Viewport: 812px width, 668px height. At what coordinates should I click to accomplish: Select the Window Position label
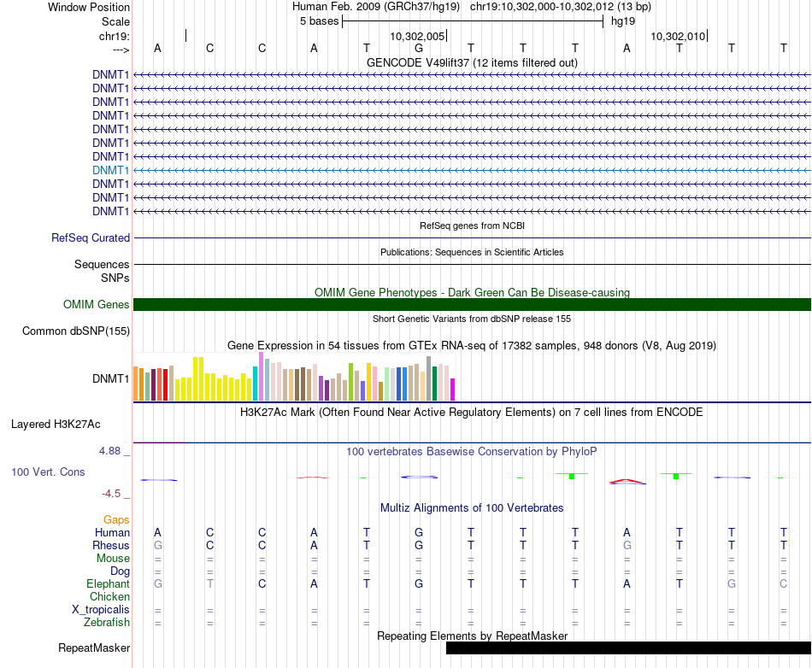click(x=89, y=7)
